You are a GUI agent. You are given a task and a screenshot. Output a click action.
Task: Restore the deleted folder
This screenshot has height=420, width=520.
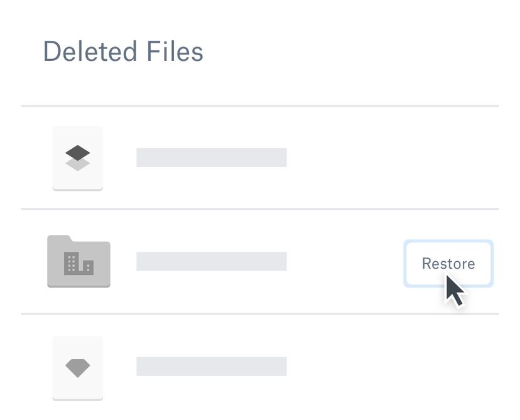click(448, 264)
